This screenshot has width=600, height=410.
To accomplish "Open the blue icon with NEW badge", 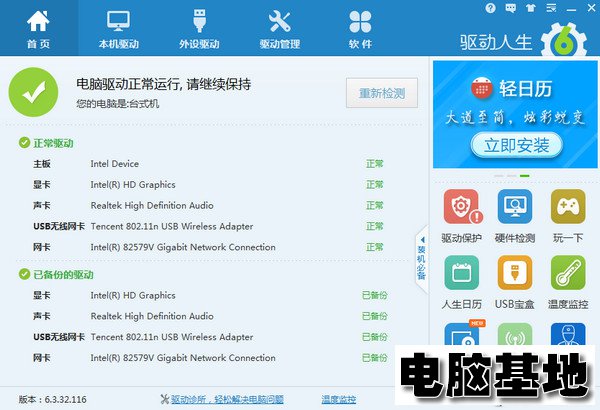I will coord(463,333).
